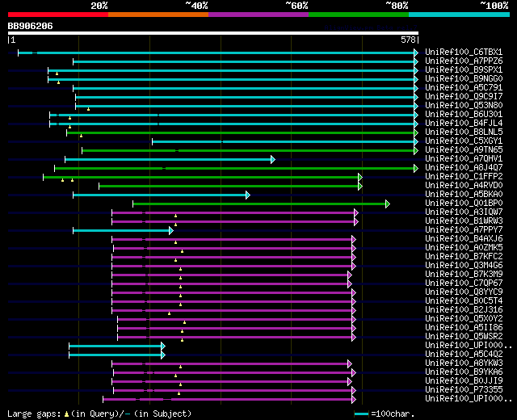Screen dimensions: 517x420
Task: Select the UniRef100_Q01BP0 label
Action: point(464,204)
